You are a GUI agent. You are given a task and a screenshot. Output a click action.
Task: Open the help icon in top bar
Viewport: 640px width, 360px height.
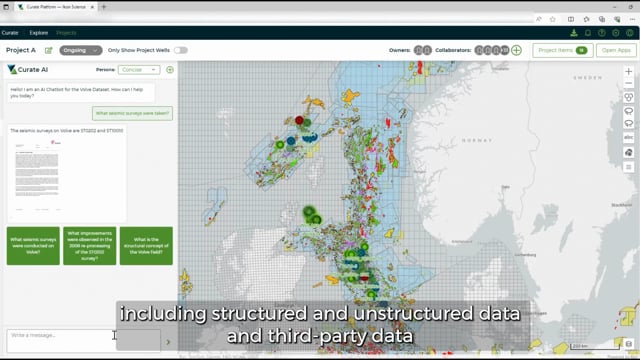tap(602, 33)
